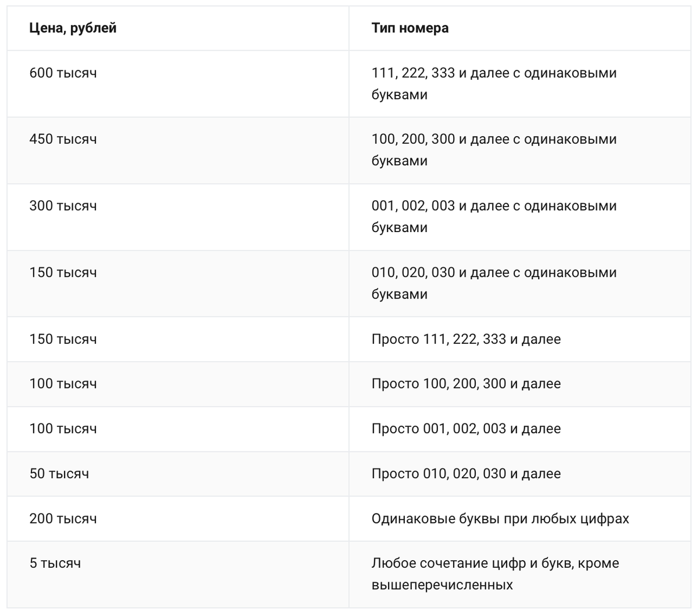Select the "Любое сочетание цифр и букв" cell

pyautogui.click(x=495, y=574)
